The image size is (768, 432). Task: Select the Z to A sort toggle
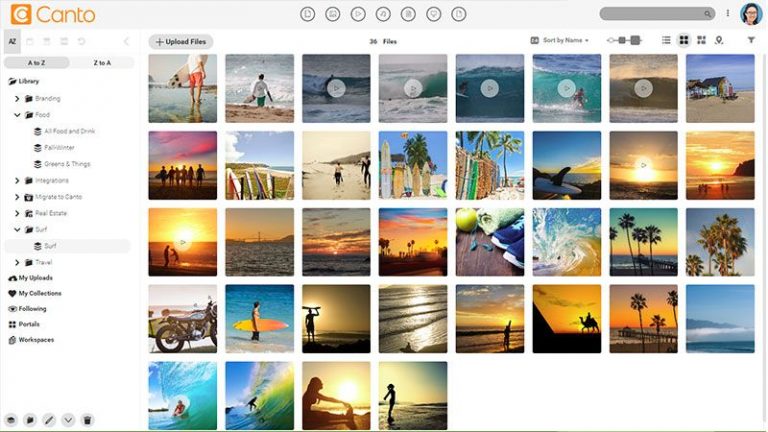click(102, 63)
